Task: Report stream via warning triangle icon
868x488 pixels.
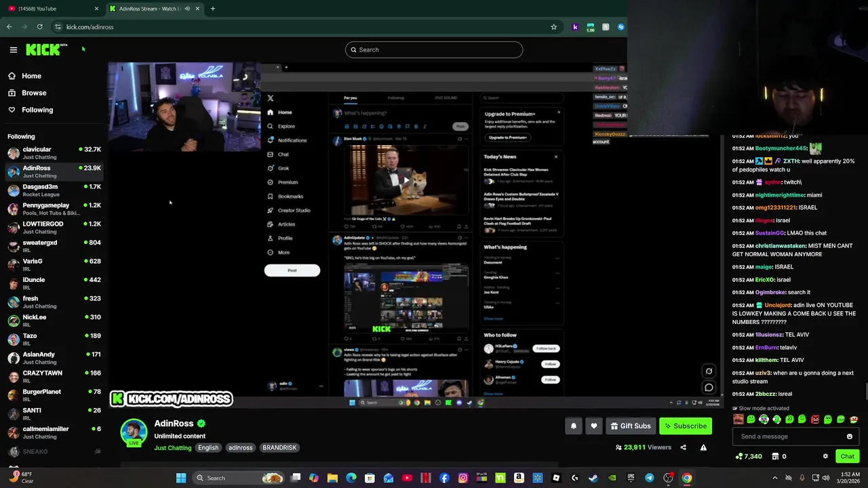Action: 703,447
